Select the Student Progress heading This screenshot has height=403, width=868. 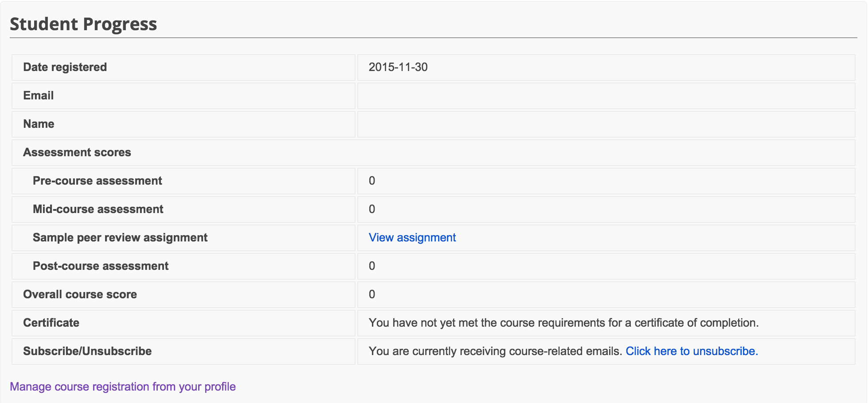(83, 24)
